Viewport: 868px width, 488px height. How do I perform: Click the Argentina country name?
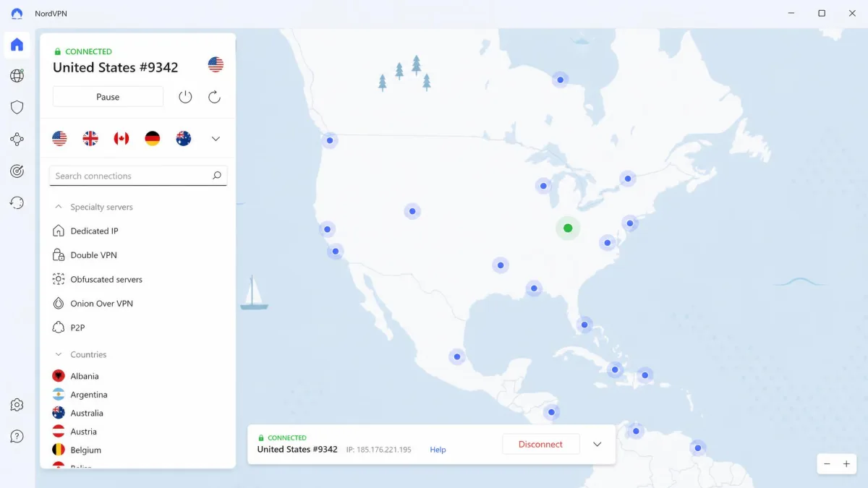[89, 395]
